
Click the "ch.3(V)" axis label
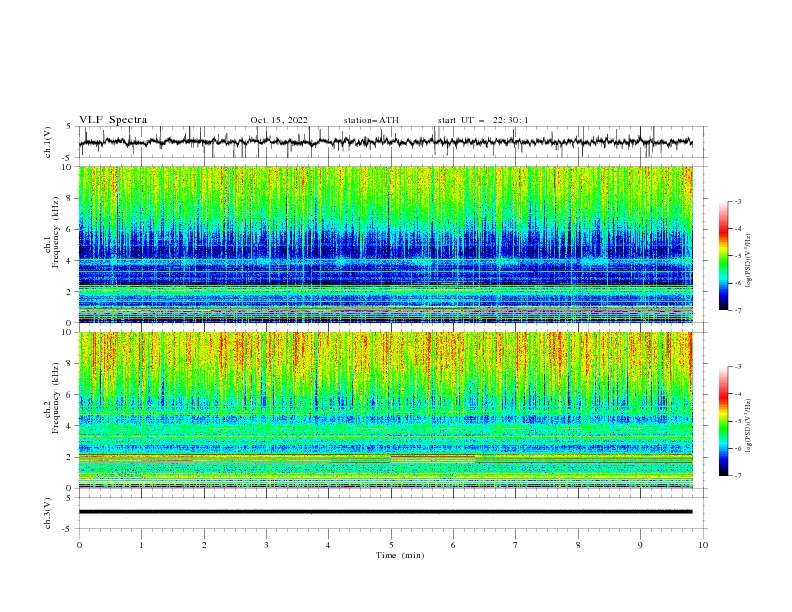[x=48, y=513]
